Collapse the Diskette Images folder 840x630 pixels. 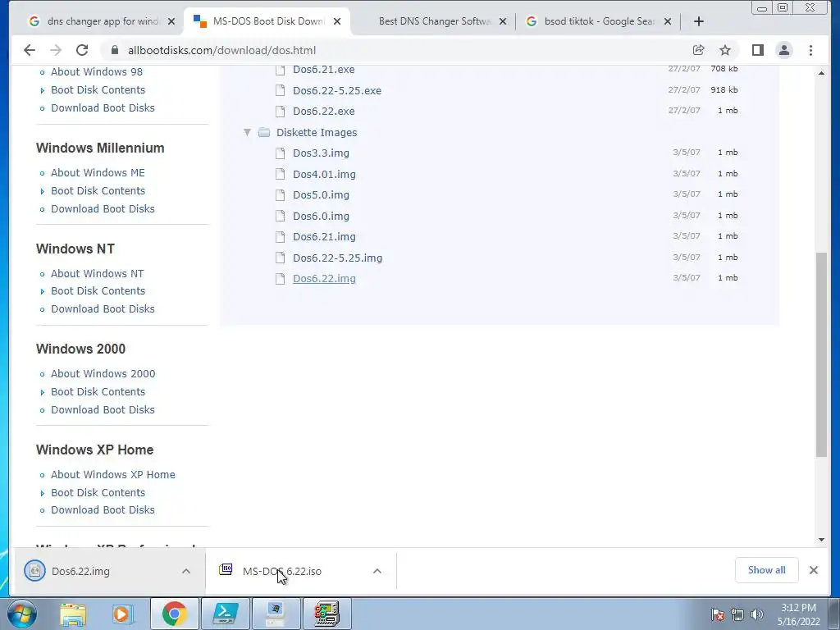point(247,132)
